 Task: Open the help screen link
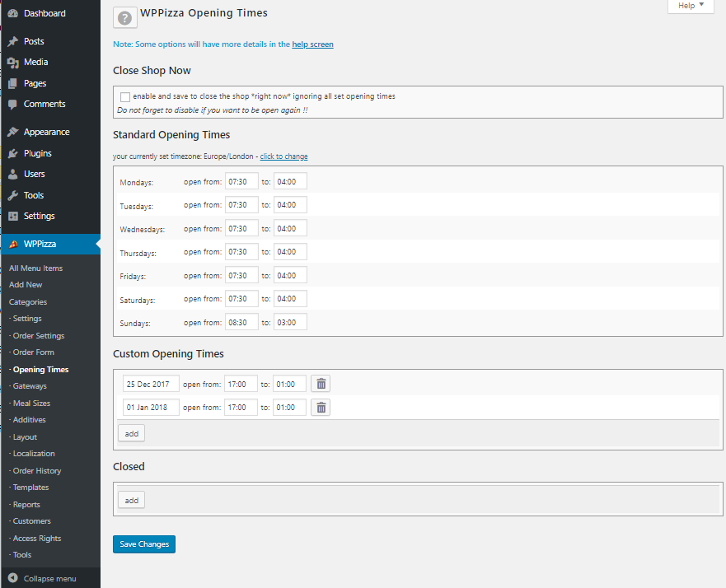click(312, 44)
